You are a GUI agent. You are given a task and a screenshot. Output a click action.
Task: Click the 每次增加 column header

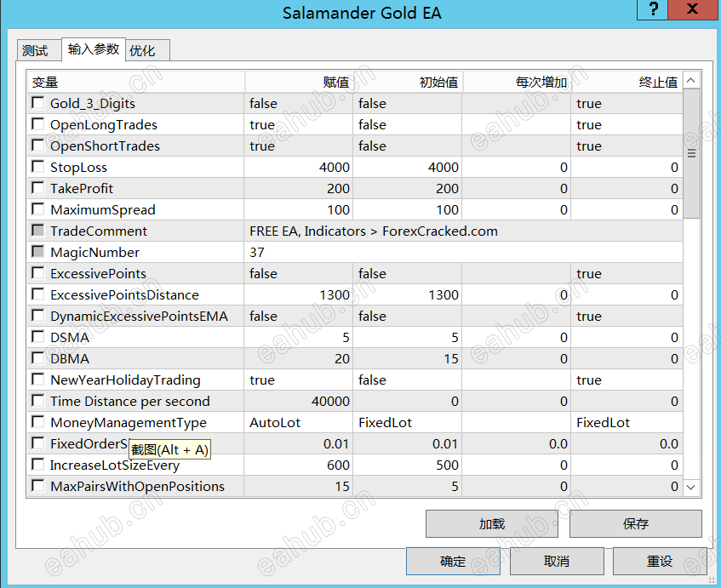coord(517,83)
